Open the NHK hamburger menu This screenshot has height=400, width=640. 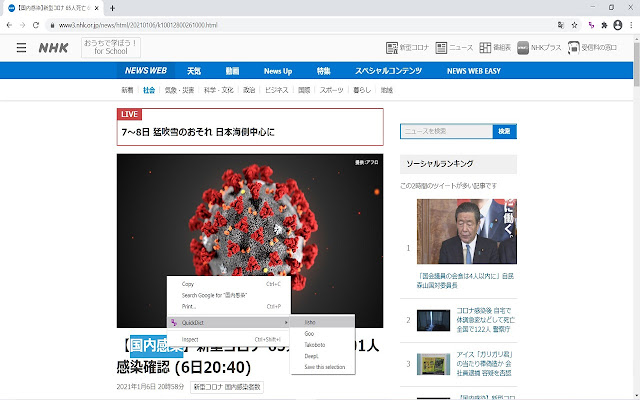click(21, 48)
